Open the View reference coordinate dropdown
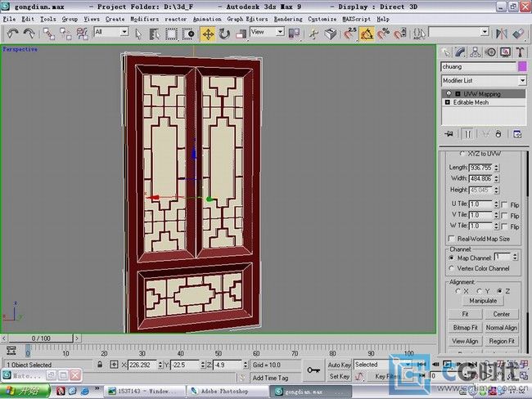 (x=280, y=32)
